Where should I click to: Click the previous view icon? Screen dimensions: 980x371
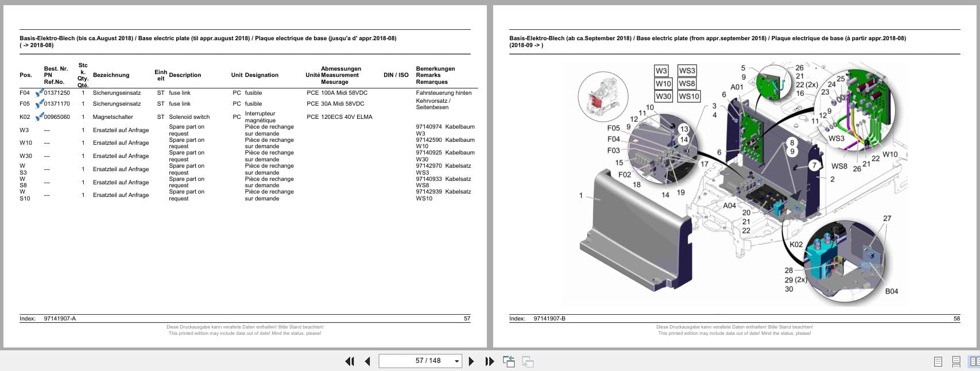click(509, 361)
